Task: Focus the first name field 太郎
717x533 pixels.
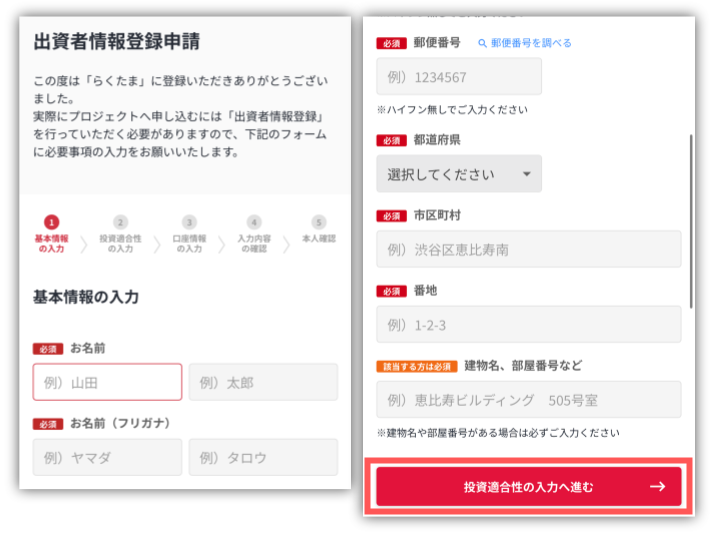Action: pos(263,382)
